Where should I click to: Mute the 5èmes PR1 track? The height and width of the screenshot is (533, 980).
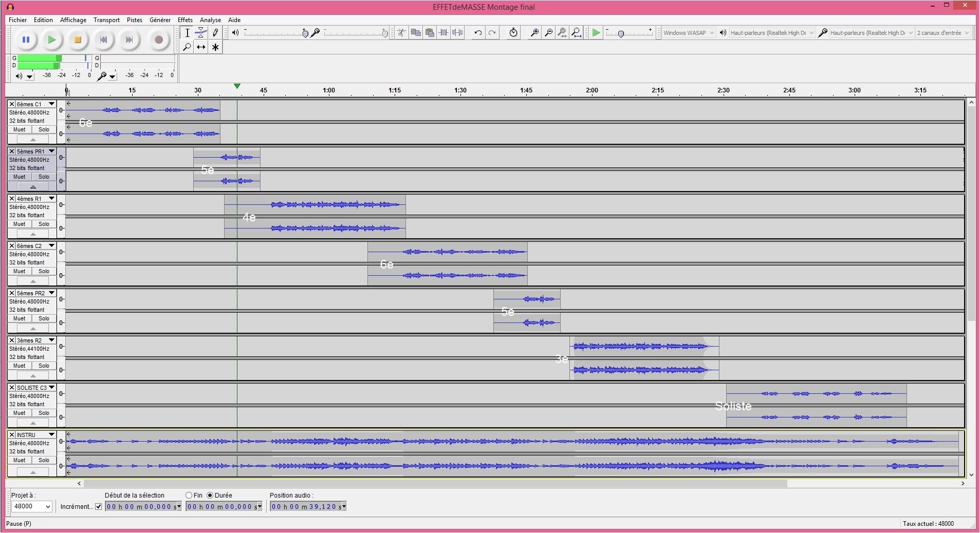click(x=20, y=177)
